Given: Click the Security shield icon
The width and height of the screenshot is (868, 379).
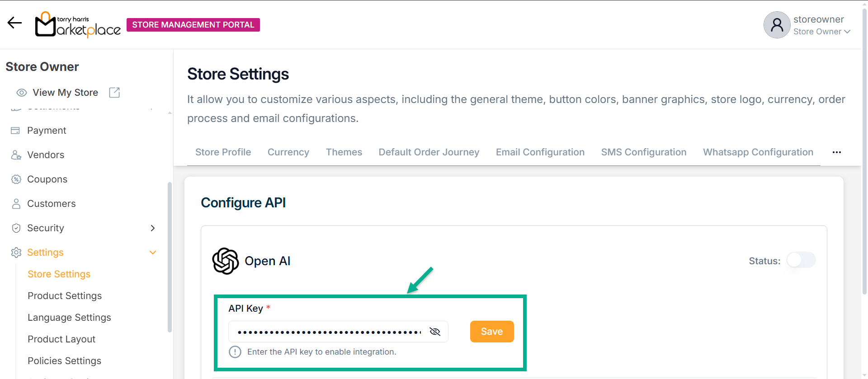Looking at the screenshot, I should pos(16,228).
